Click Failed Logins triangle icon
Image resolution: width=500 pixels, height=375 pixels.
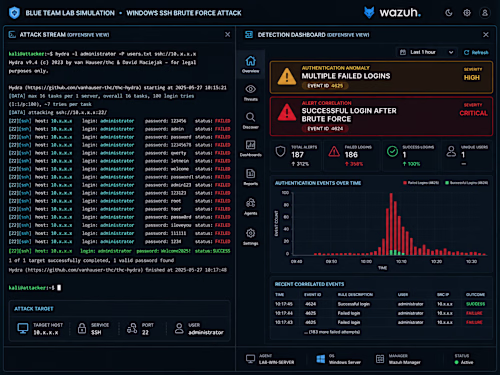tap(334, 152)
